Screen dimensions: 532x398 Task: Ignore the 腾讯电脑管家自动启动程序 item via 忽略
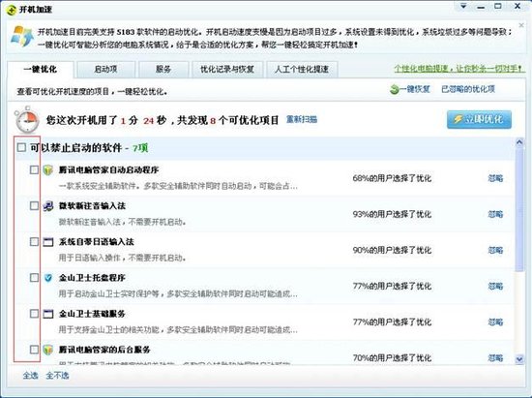495,178
